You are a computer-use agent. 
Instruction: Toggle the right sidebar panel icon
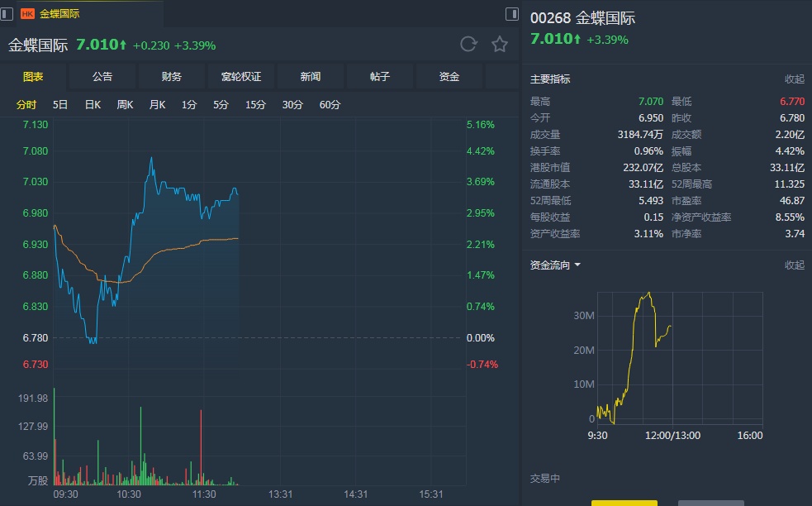511,14
